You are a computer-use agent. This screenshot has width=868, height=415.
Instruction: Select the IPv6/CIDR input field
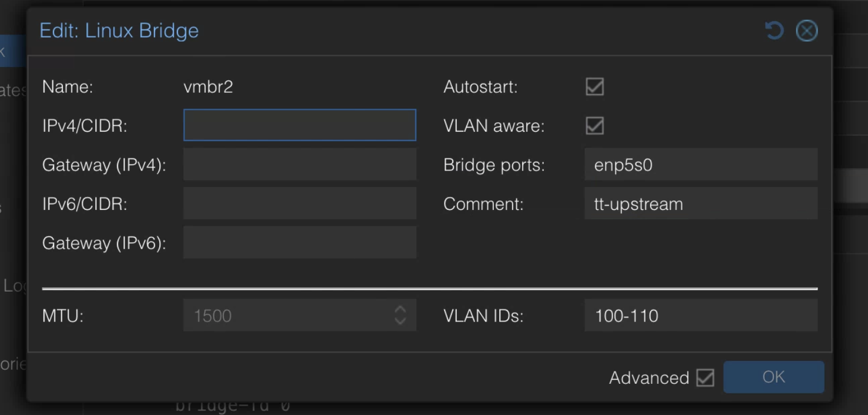300,203
